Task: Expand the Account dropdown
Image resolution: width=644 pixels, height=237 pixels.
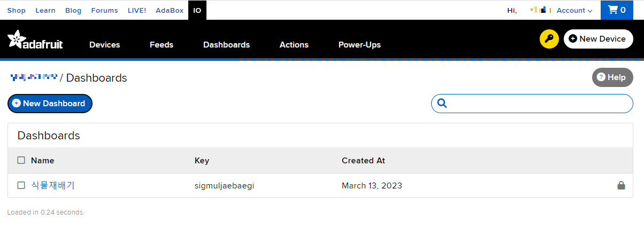Action: click(574, 10)
